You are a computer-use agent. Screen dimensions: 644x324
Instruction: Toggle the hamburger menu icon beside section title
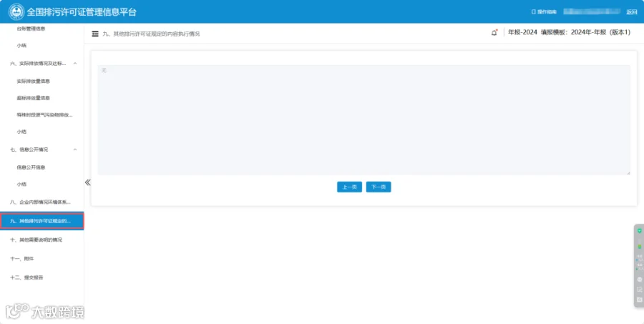tap(95, 34)
